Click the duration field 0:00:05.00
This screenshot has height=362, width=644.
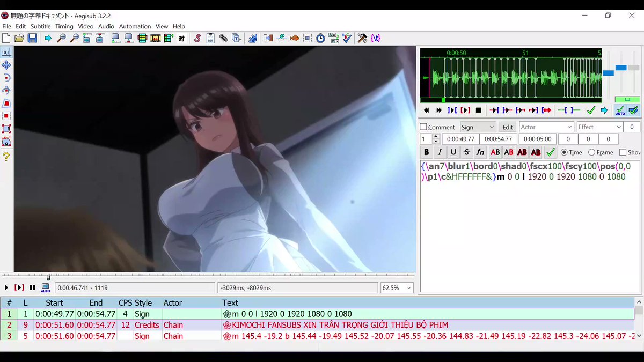pyautogui.click(x=537, y=139)
